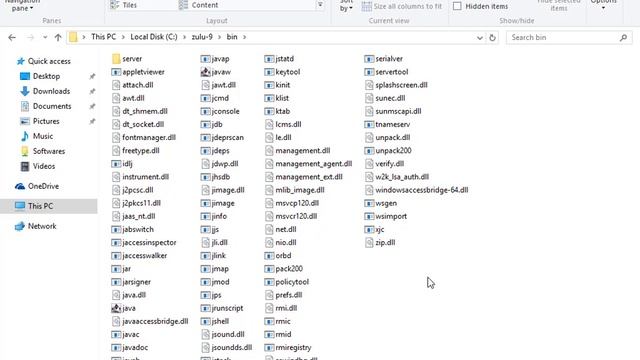Image resolution: width=640 pixels, height=360 pixels.
Task: Select the file windowsaccessbridge-64.dll
Action: coord(416,190)
